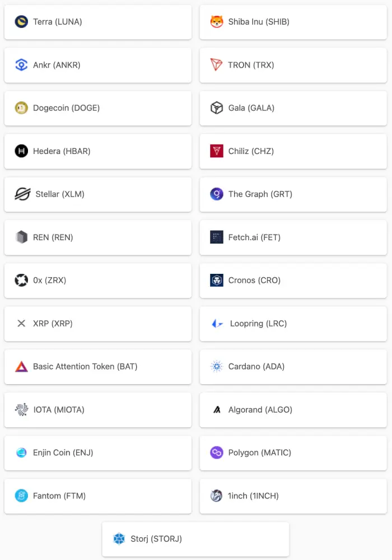Choose the Basic Attention Token (BAT) label
This screenshot has width=392, height=560.
pos(85,366)
